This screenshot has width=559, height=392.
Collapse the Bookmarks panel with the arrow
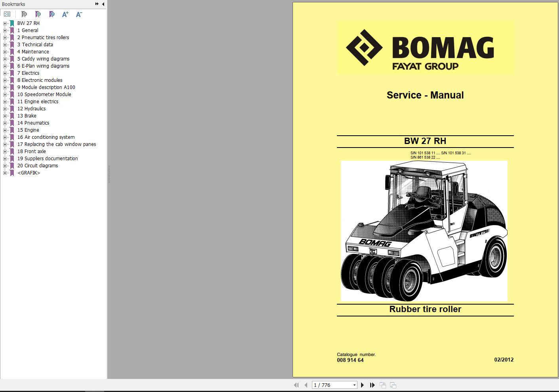coord(103,4)
